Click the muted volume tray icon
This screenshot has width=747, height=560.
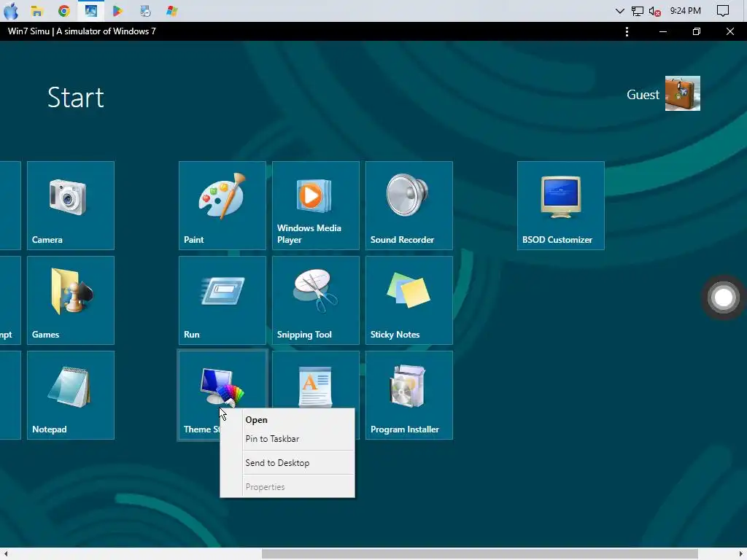(654, 11)
